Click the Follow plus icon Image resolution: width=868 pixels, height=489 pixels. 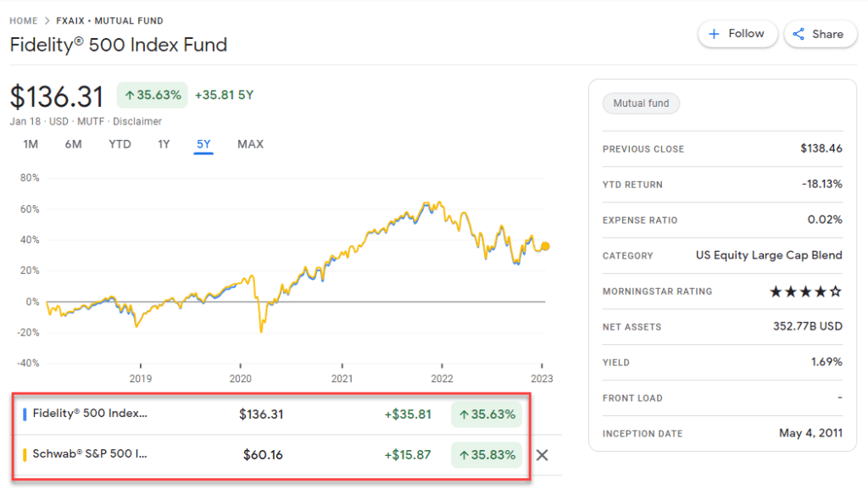tap(714, 34)
